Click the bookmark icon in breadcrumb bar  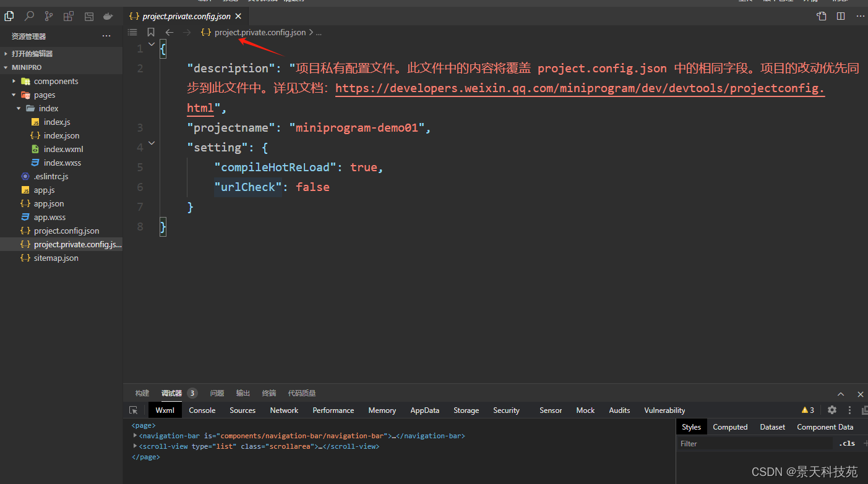(151, 32)
